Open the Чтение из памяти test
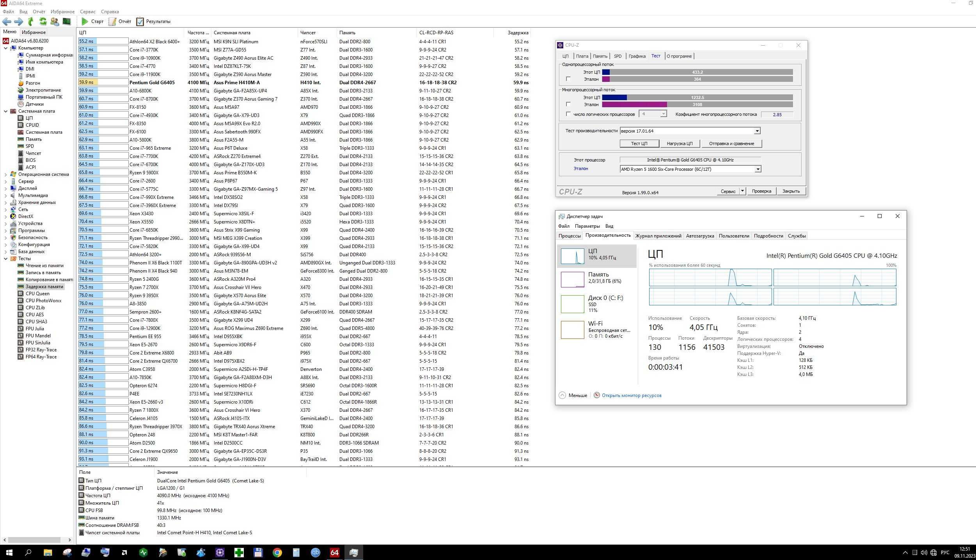This screenshot has width=976, height=560. (x=44, y=266)
